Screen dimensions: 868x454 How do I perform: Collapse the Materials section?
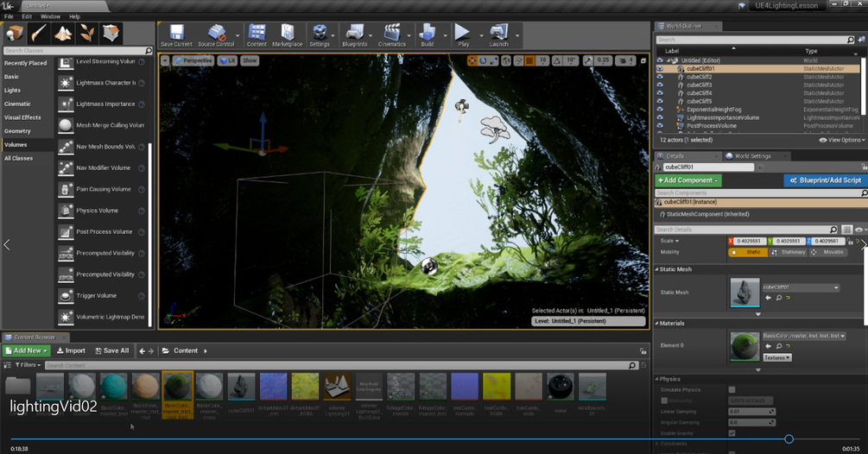[657, 323]
